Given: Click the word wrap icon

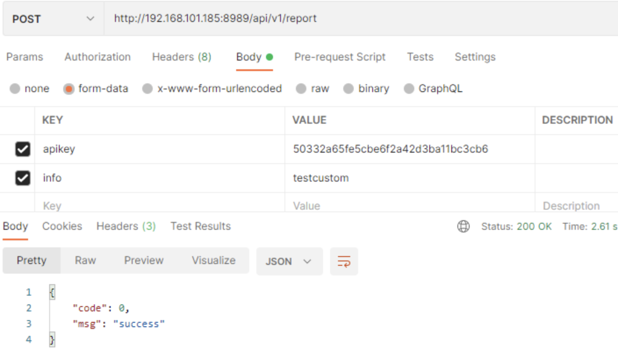Looking at the screenshot, I should coord(344,261).
